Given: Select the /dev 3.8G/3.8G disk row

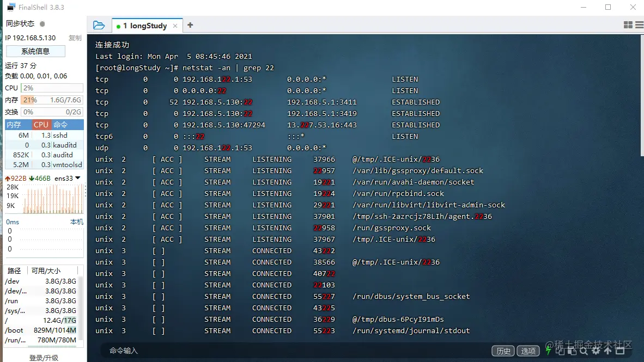Looking at the screenshot, I should (x=41, y=281).
